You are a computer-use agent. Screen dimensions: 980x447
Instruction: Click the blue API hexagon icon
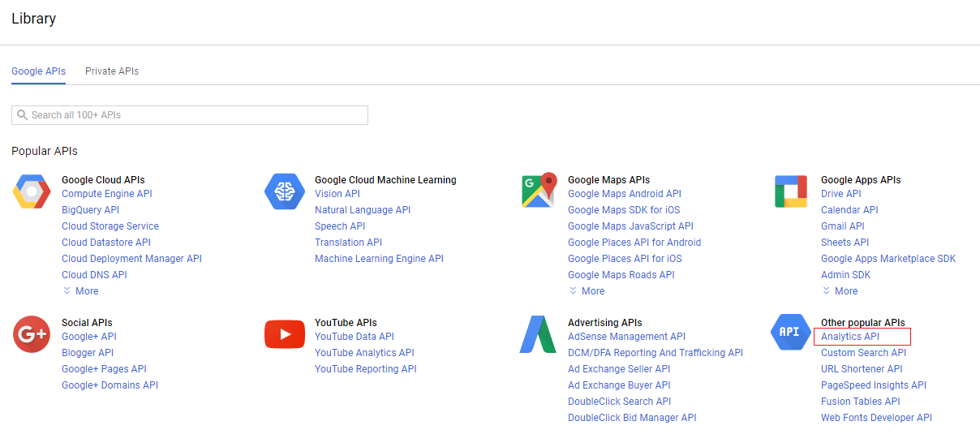pos(790,332)
